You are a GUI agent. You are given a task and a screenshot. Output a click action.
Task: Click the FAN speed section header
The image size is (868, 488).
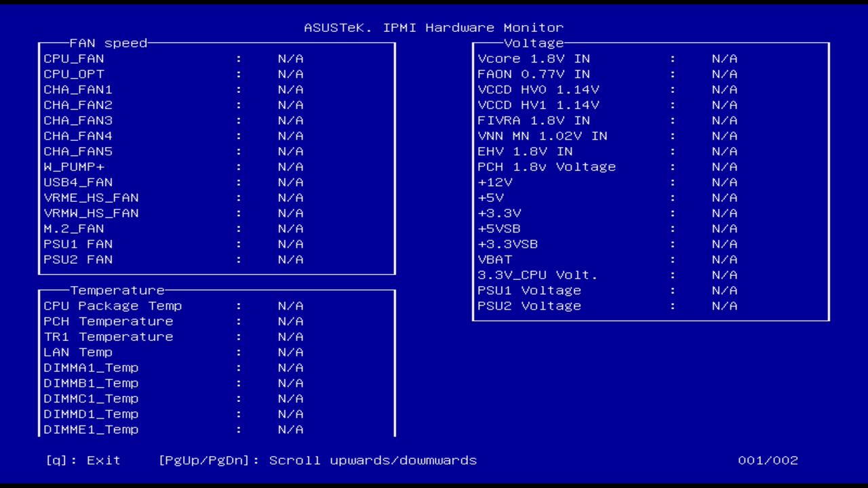(x=109, y=43)
